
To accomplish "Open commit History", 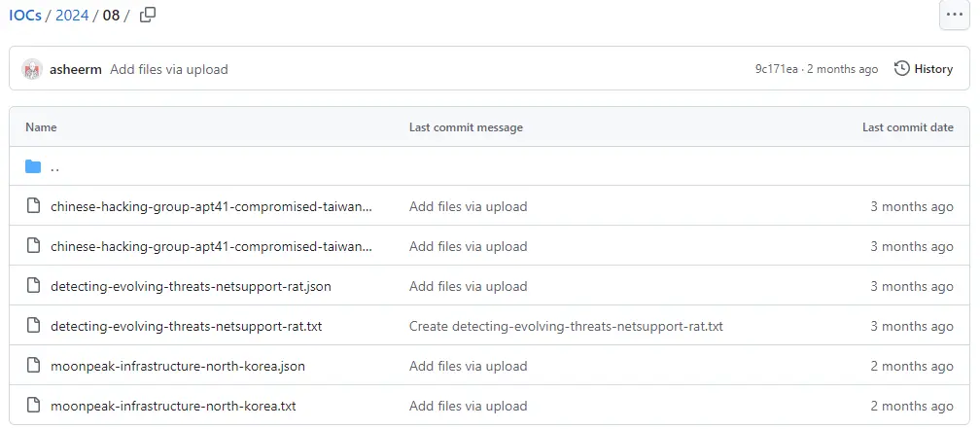I will pyautogui.click(x=924, y=69).
